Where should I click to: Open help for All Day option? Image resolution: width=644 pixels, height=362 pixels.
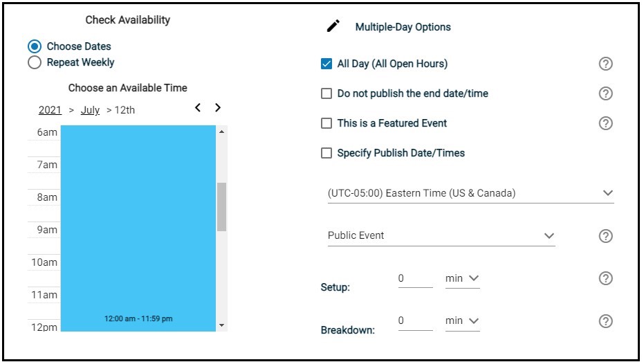point(605,64)
